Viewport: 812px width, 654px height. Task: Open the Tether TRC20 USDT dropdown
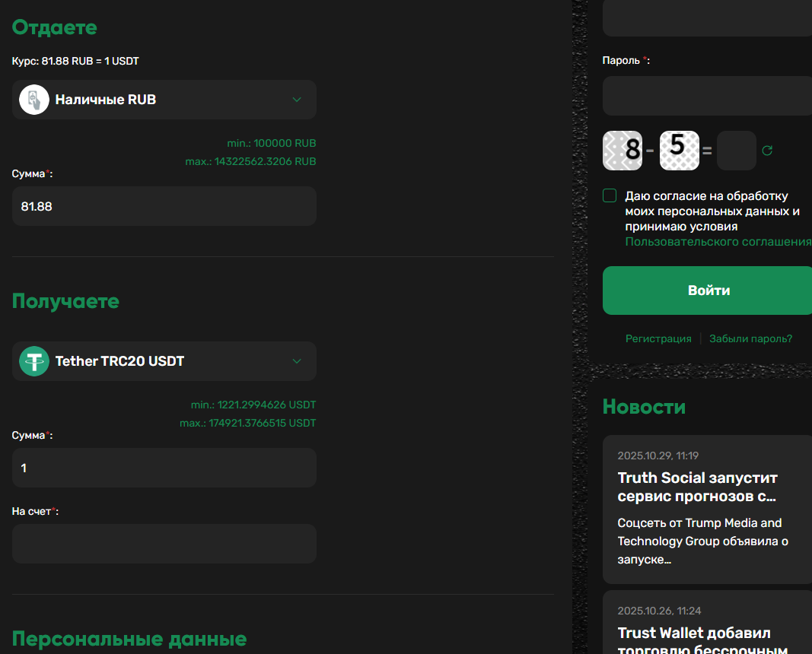coord(164,361)
